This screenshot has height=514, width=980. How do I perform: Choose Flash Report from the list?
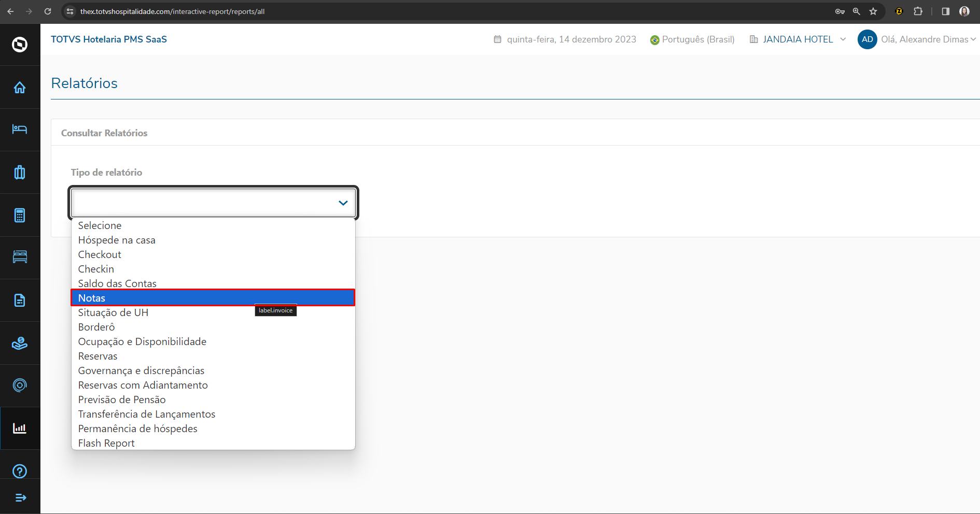click(x=106, y=443)
